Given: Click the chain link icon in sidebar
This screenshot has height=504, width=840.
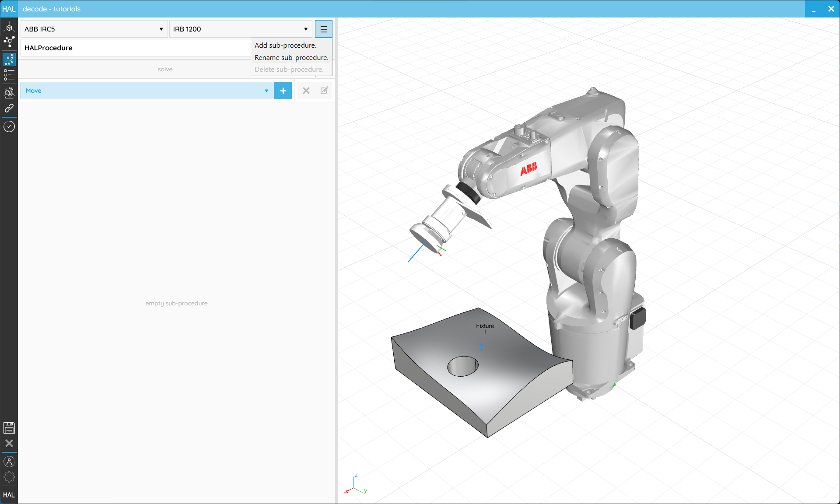Looking at the screenshot, I should tap(9, 108).
